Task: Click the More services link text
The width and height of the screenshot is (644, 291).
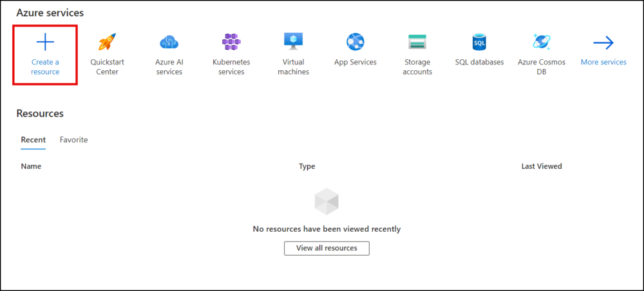Action: [603, 62]
